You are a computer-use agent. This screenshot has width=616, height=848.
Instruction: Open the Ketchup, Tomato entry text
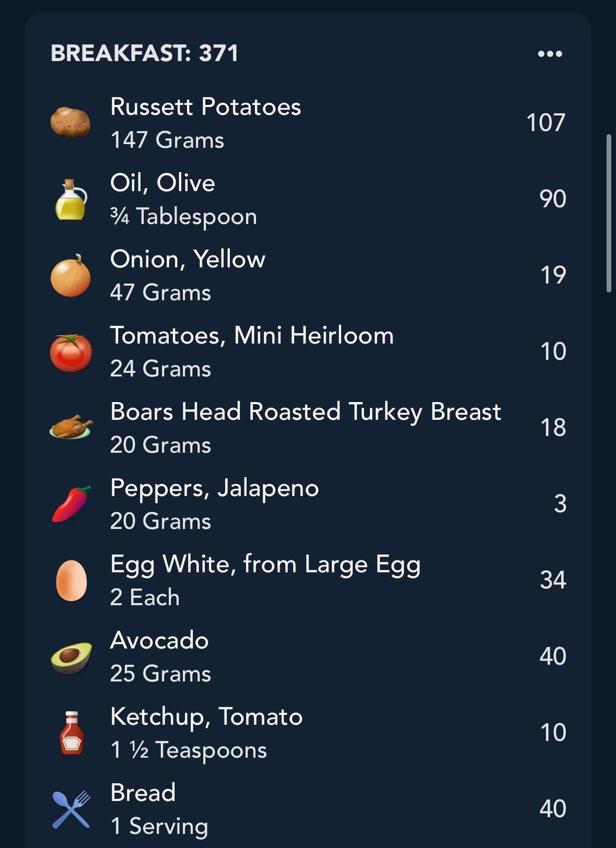(206, 717)
